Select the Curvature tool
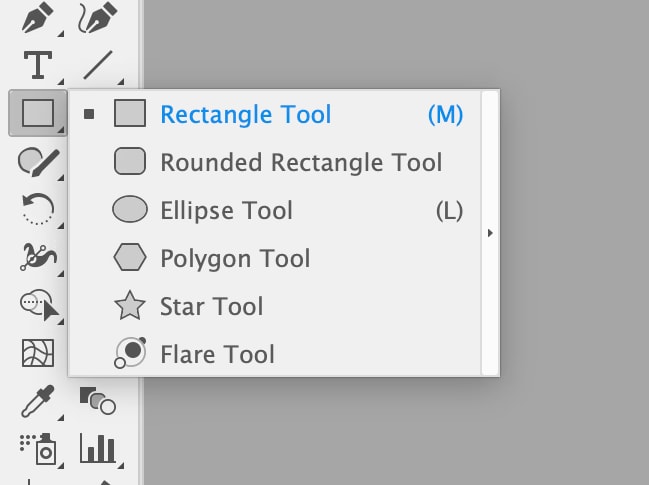 click(98, 18)
